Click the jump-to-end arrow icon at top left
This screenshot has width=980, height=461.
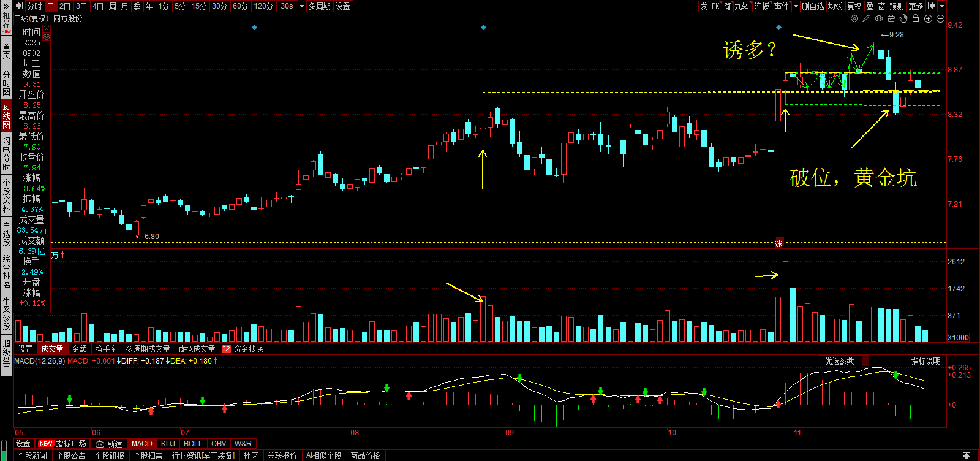point(20,6)
